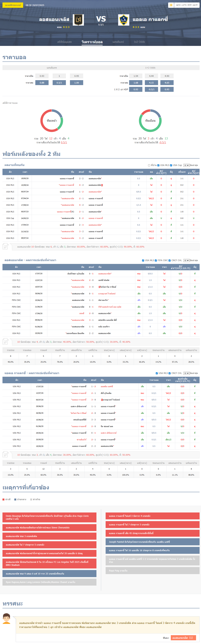
Task: Click the analyst avatar in ทรรศนะ section
Action: [x=7, y=618]
